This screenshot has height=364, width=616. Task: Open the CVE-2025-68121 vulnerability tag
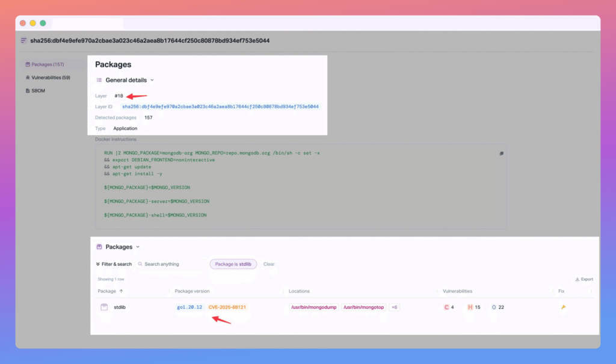[227, 307]
